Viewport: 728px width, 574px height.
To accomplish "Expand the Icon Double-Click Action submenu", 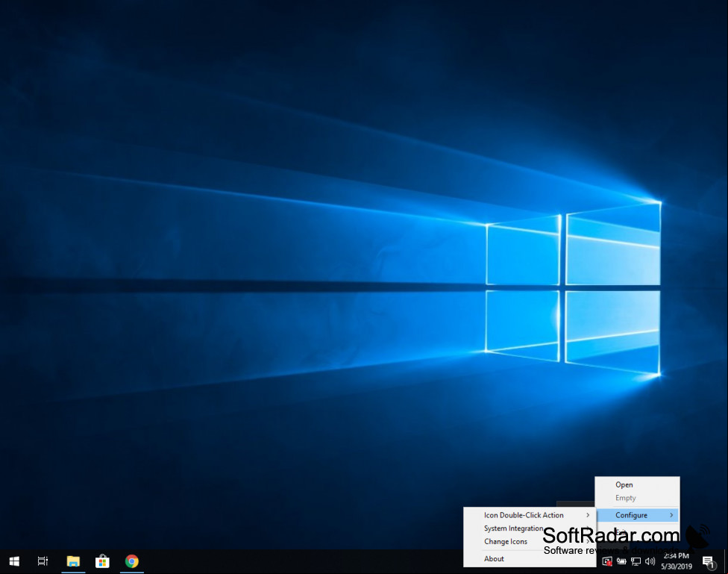I will pyautogui.click(x=530, y=515).
